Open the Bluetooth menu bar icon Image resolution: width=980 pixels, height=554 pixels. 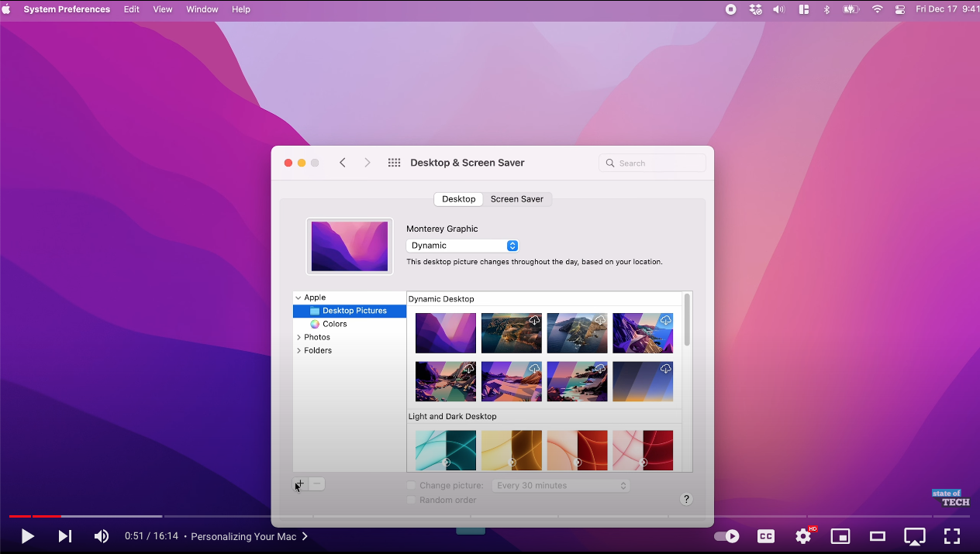826,9
